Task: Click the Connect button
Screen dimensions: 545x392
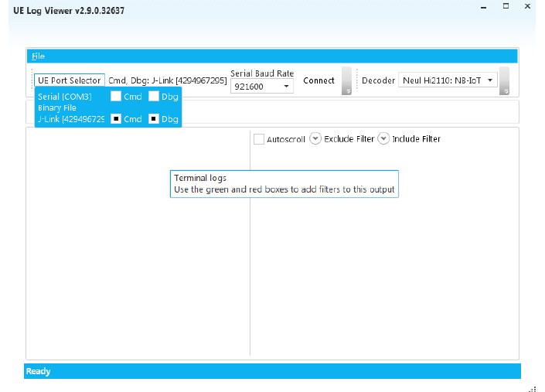Action: point(318,80)
